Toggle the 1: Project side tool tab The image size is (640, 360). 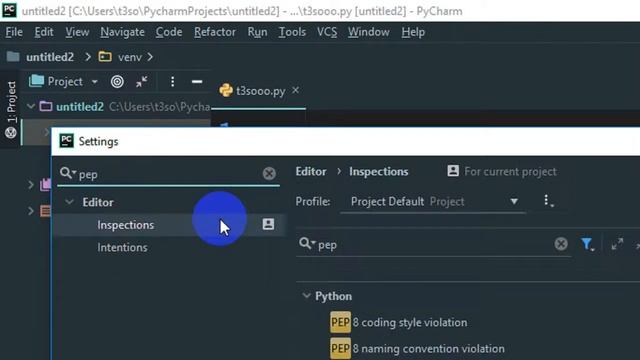click(x=11, y=109)
